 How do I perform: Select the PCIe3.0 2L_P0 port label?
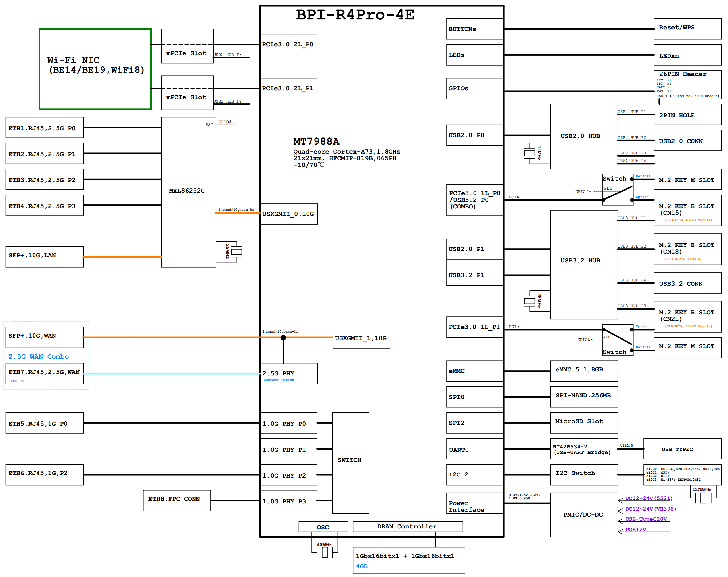pos(288,44)
